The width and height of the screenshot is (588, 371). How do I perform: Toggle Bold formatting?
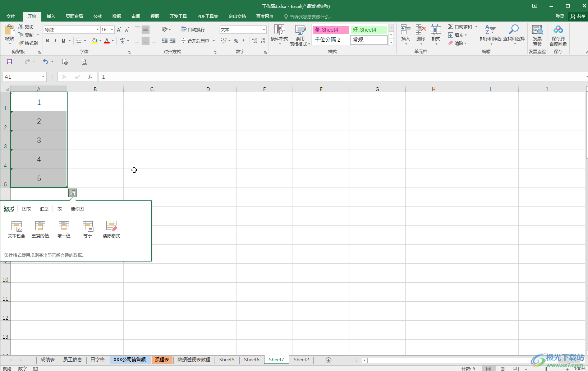pyautogui.click(x=47, y=41)
